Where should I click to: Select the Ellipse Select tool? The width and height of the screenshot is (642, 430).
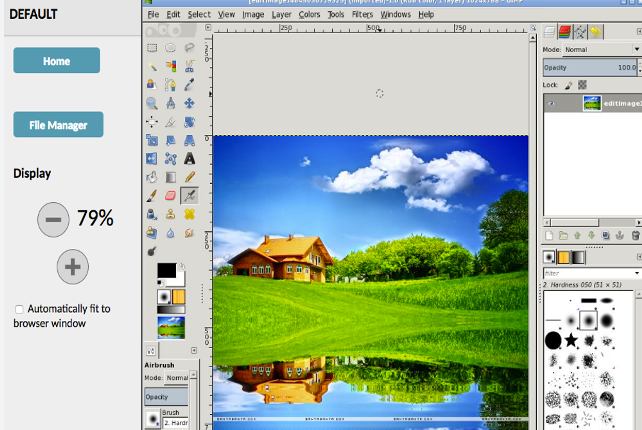click(x=170, y=48)
